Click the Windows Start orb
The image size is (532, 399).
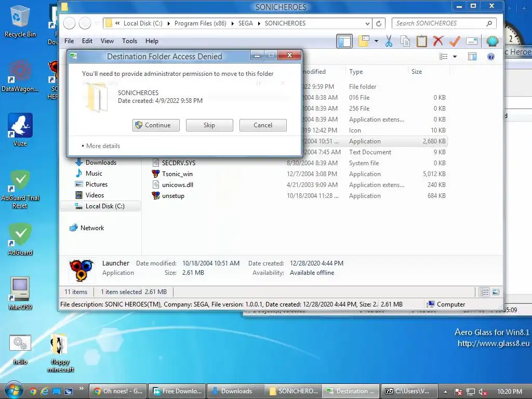[x=13, y=391]
